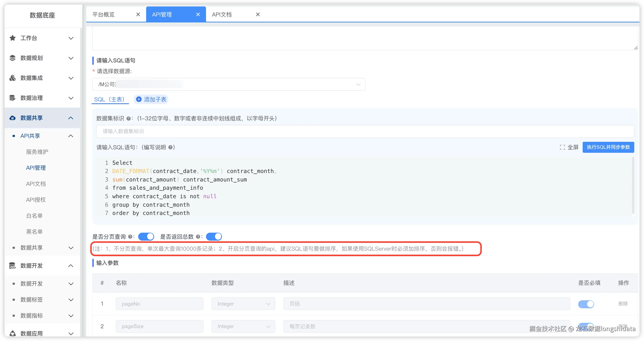Click plus icon on 添加子表
The height and width of the screenshot is (341, 644).
coord(139,99)
